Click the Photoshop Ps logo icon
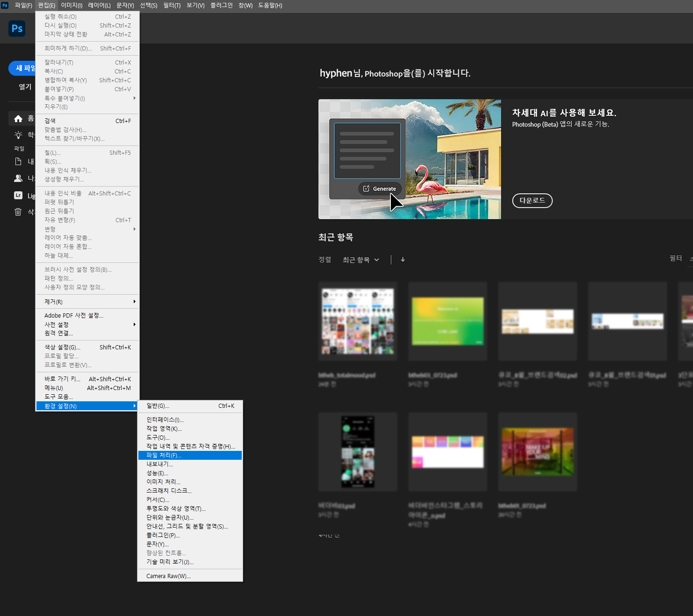The image size is (693, 616). coord(17,29)
